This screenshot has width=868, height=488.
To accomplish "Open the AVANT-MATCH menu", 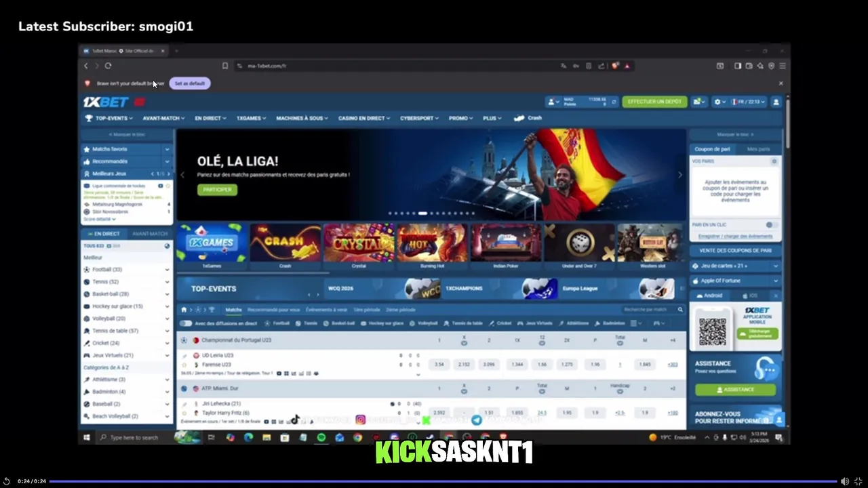I will (x=162, y=118).
